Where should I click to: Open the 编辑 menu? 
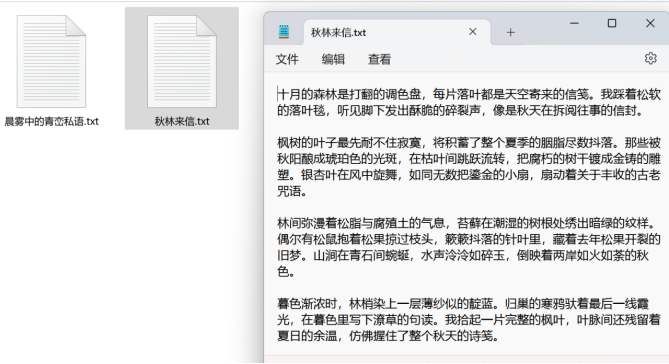click(333, 59)
